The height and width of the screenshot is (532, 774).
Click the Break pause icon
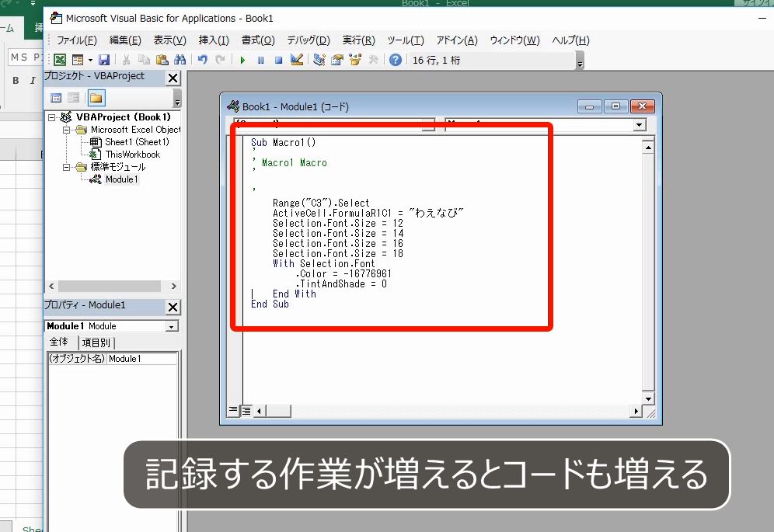[x=260, y=61]
